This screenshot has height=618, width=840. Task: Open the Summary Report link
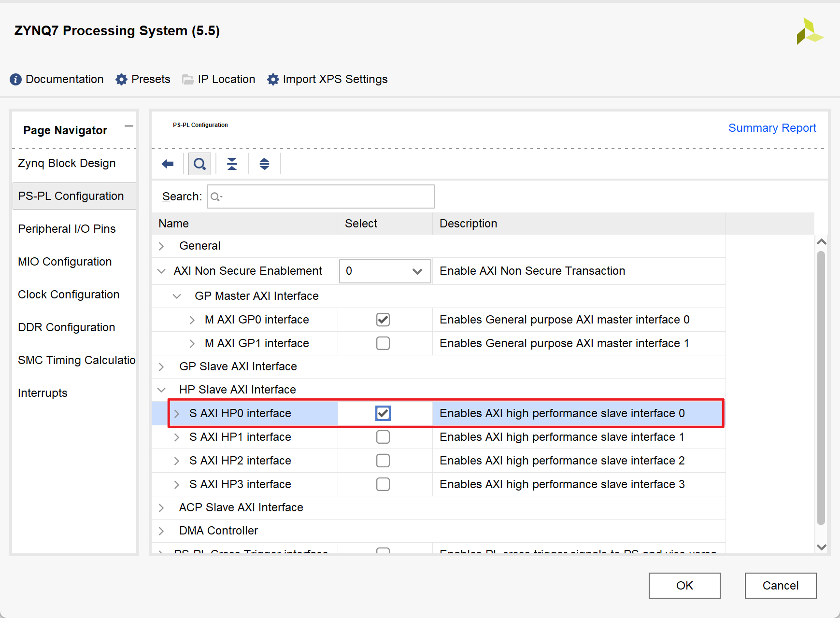pos(772,128)
